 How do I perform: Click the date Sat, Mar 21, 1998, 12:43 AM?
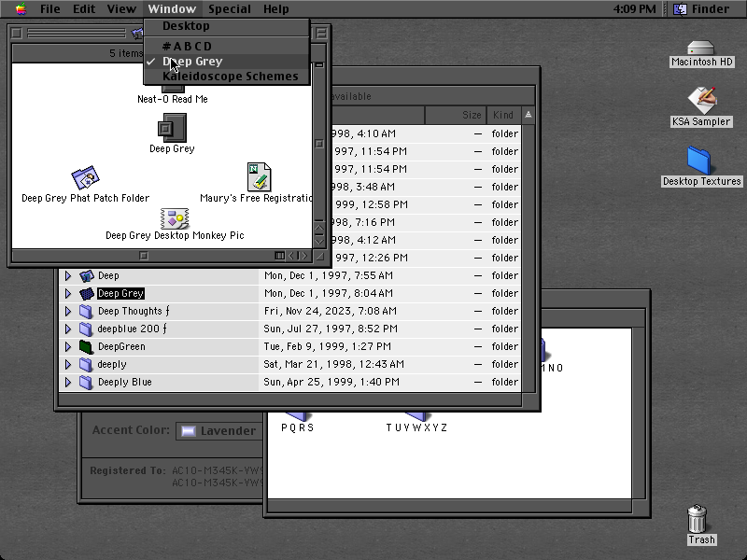pyautogui.click(x=334, y=365)
